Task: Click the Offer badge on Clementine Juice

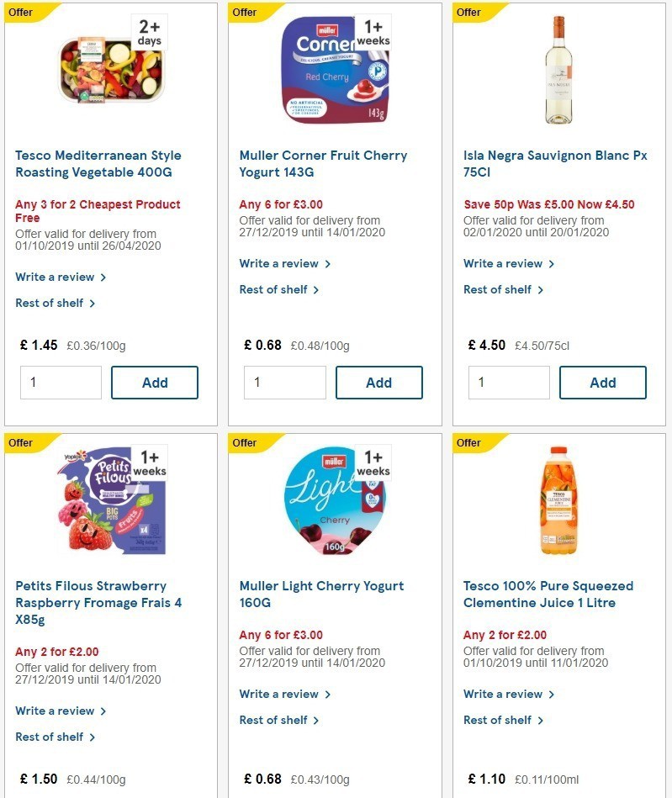Action: [x=468, y=443]
